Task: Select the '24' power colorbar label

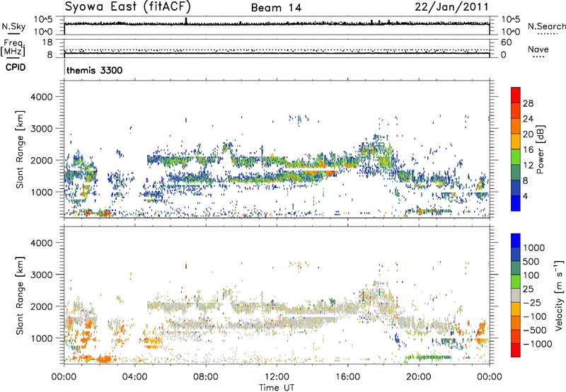Action: tap(528, 119)
